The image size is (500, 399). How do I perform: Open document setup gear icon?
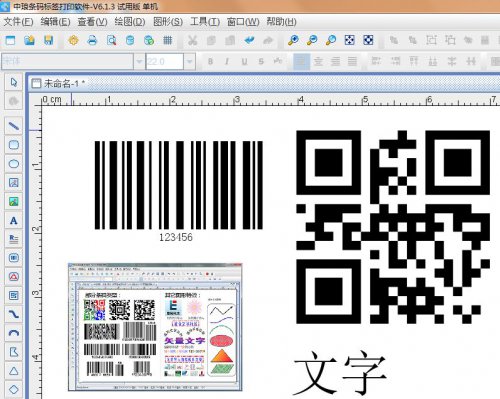[73, 40]
